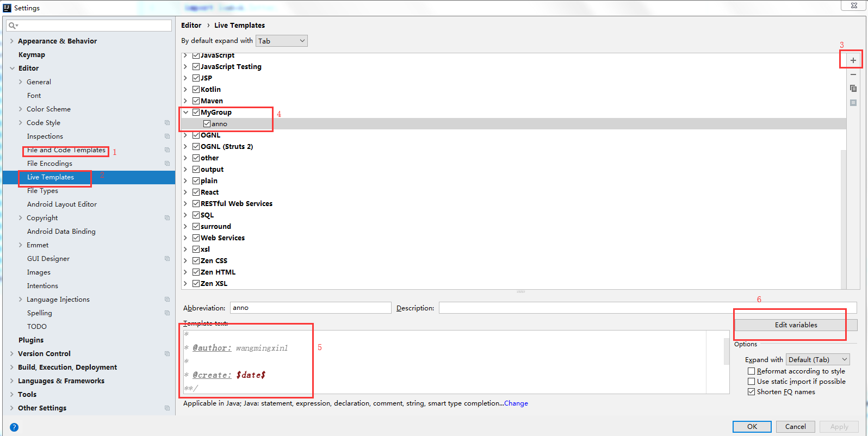The image size is (868, 436).
Task: Open the default expand with Tab dropdown
Action: point(281,41)
